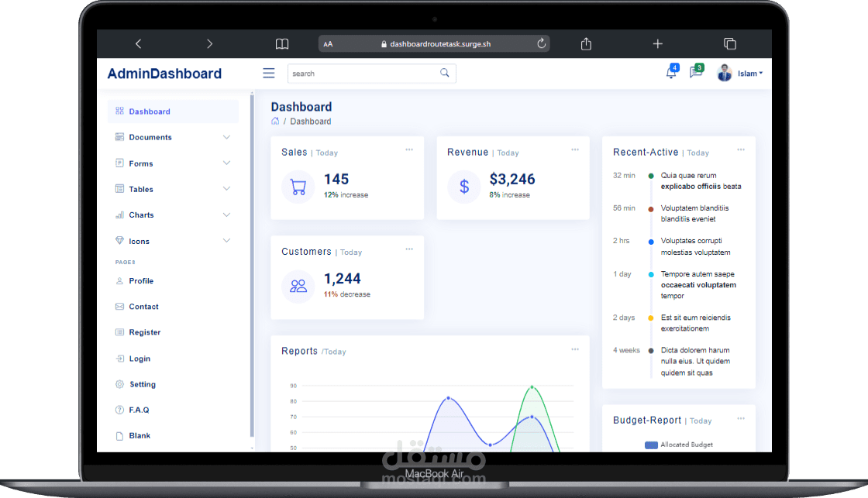The image size is (868, 498).
Task: Open notifications bell with badge 4
Action: point(671,72)
